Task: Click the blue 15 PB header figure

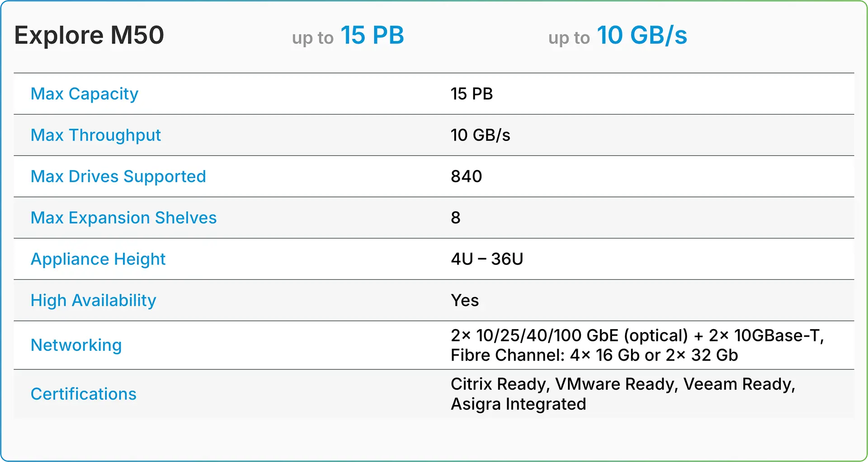Action: point(372,35)
